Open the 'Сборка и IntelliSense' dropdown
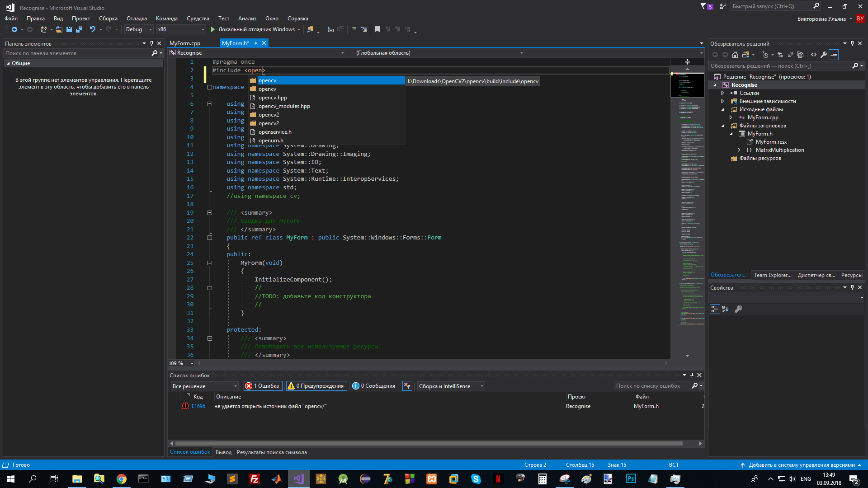 point(451,386)
